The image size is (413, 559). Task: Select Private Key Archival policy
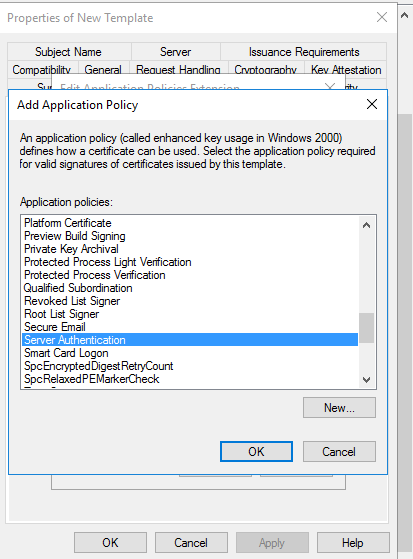click(x=190, y=249)
